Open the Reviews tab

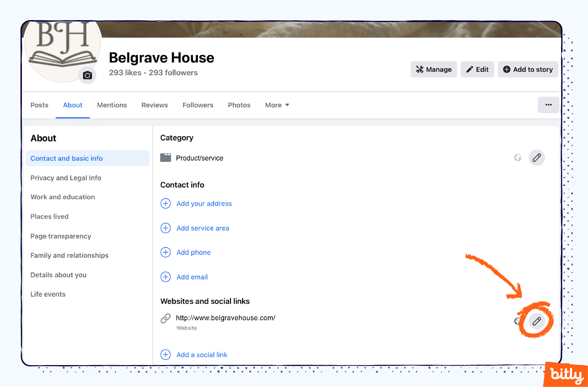[154, 105]
